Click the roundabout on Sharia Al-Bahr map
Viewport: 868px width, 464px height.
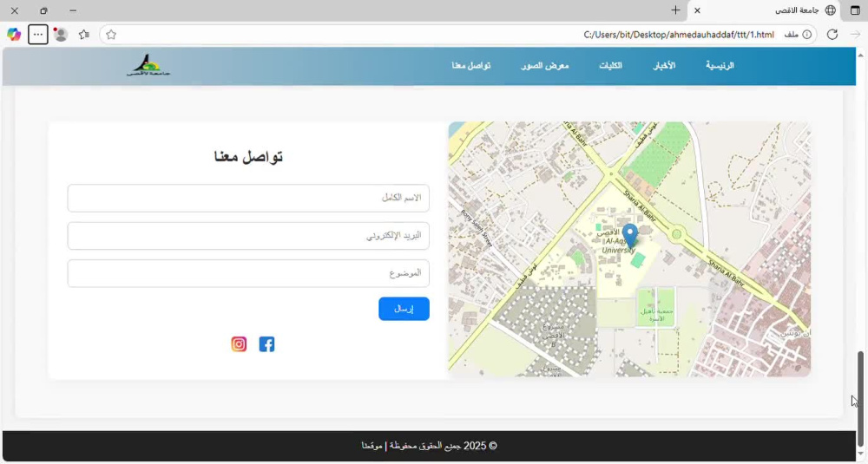[x=676, y=234]
